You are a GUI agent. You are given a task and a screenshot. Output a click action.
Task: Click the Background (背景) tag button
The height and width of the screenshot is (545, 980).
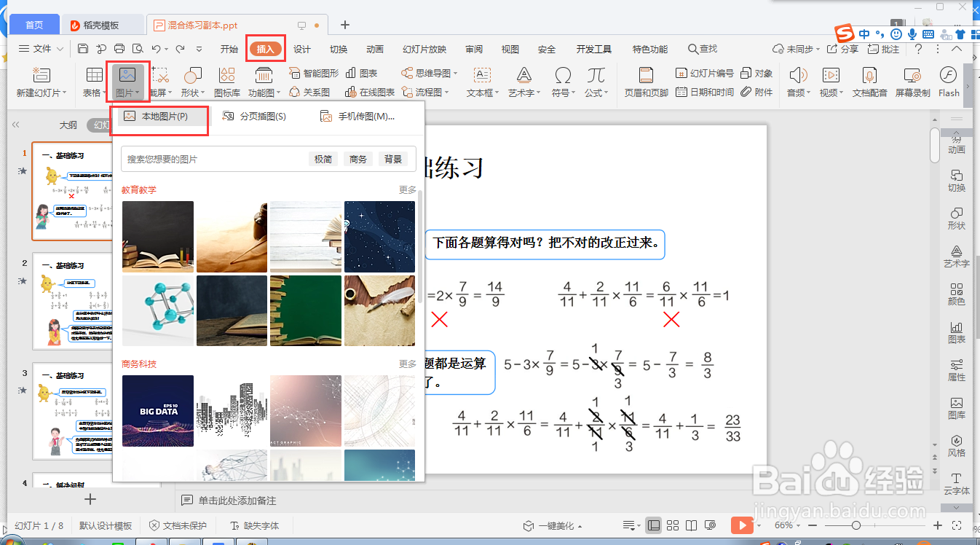[393, 159]
